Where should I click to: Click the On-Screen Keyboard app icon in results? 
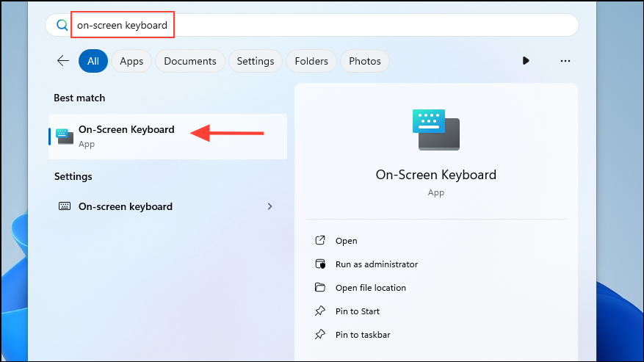[65, 137]
